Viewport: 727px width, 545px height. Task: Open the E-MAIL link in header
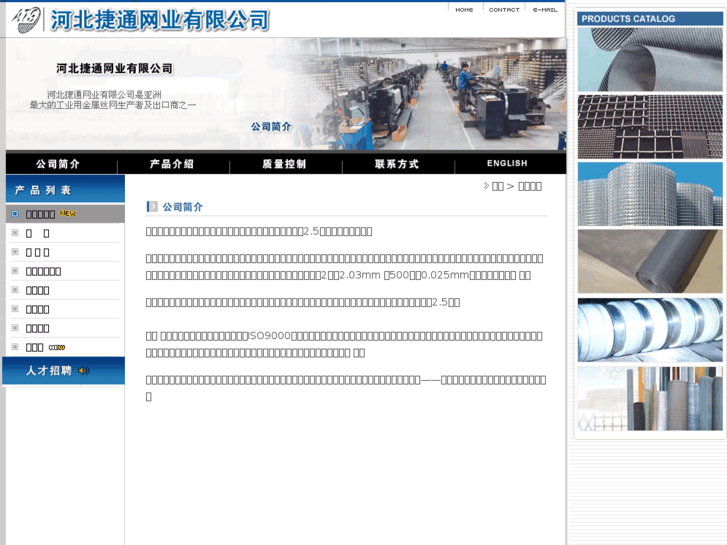point(545,10)
